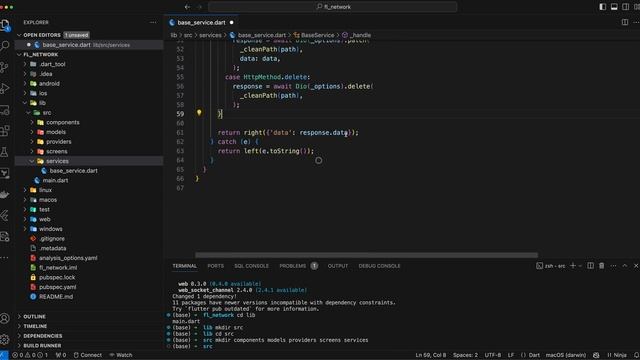The image size is (640, 360).
Task: Close the bottom terminal panel
Action: 636,266
